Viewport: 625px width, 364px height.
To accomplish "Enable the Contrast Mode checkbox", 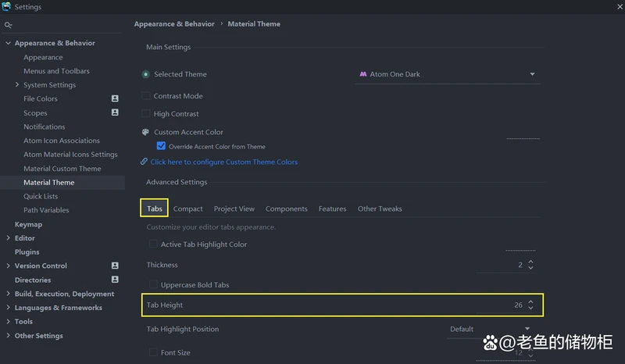I will (x=146, y=95).
